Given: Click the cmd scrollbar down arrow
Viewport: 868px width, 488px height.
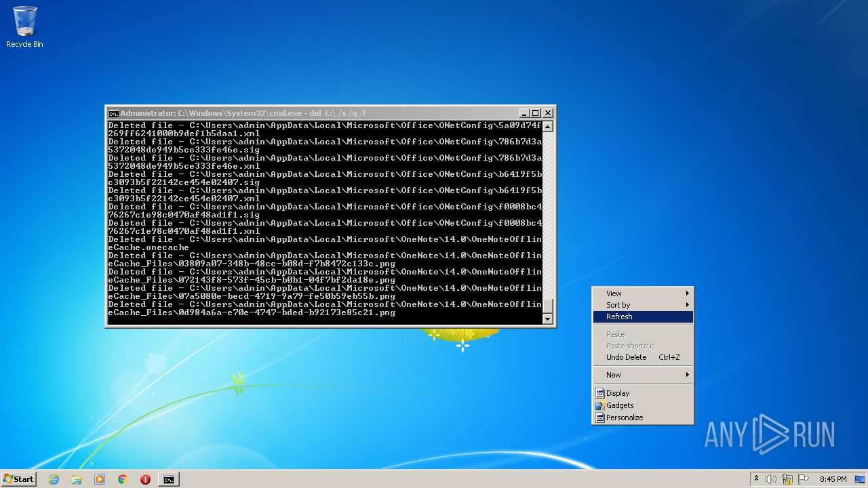Looking at the screenshot, I should pos(548,319).
